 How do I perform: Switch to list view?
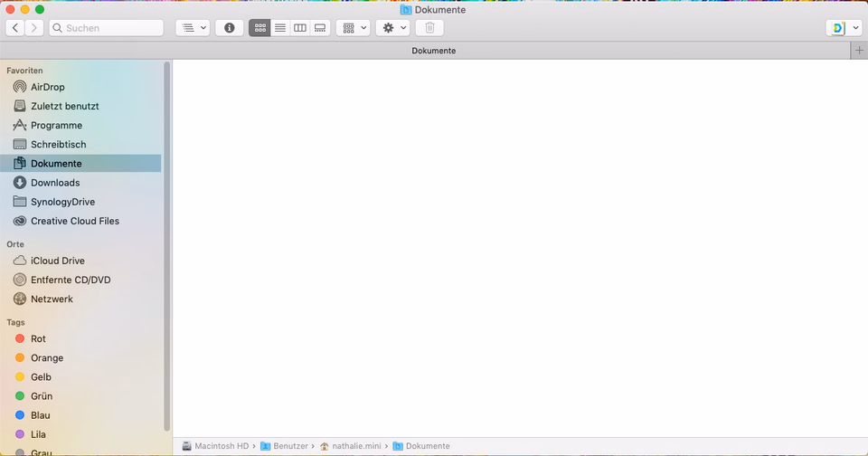[x=280, y=28]
